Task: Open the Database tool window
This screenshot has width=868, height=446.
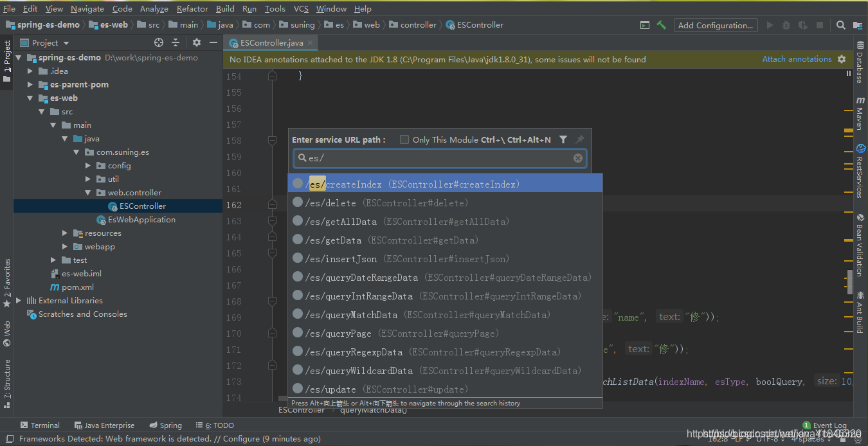Action: coord(860,63)
